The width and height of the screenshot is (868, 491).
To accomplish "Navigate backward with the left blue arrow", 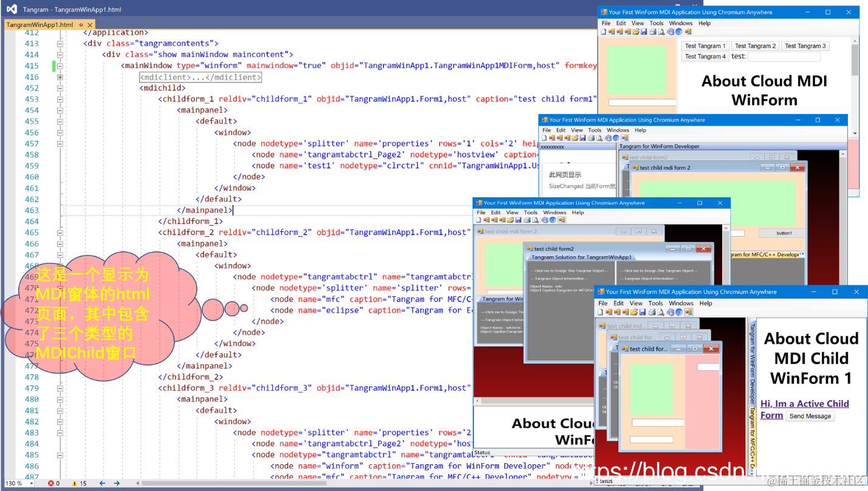I will point(102,484).
